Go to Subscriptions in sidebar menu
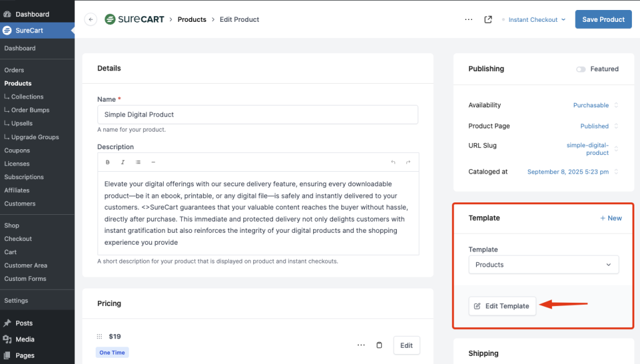This screenshot has width=640, height=364. [x=24, y=177]
